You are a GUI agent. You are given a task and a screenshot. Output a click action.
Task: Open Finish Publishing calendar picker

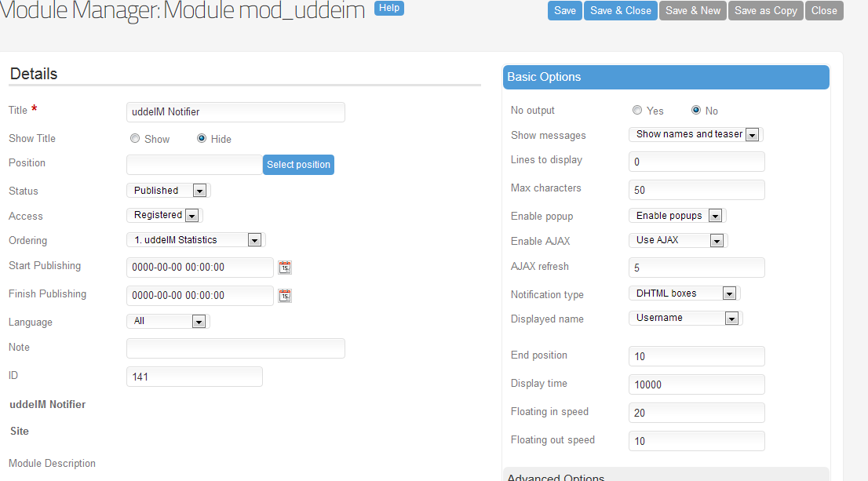click(x=285, y=296)
